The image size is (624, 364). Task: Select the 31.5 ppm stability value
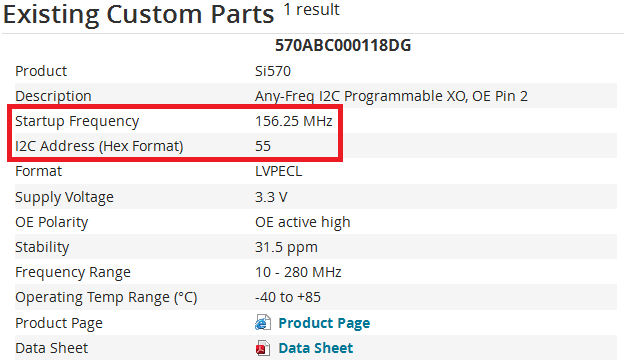286,247
